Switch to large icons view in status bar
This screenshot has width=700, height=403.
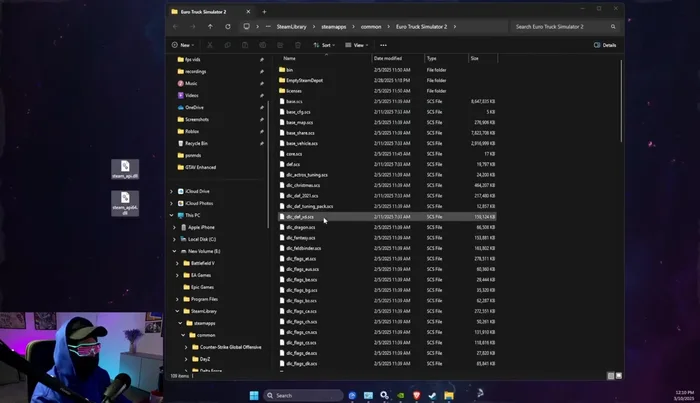[x=618, y=376]
